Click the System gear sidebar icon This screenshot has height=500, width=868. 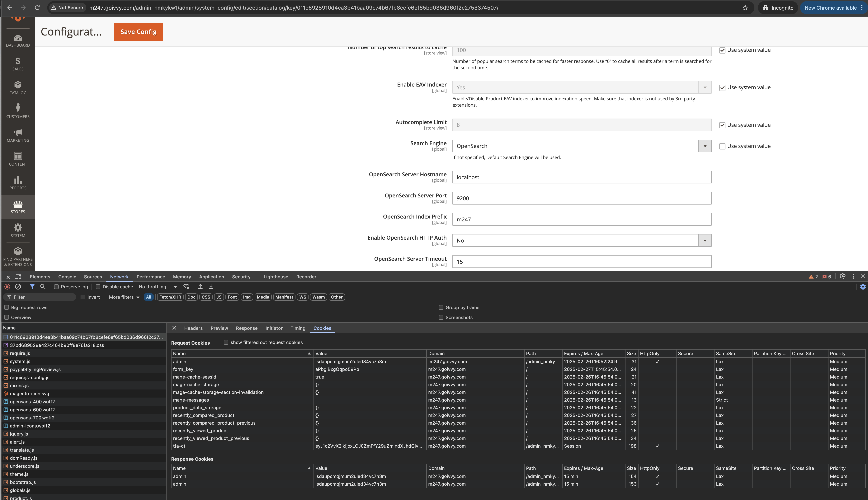pos(18,228)
